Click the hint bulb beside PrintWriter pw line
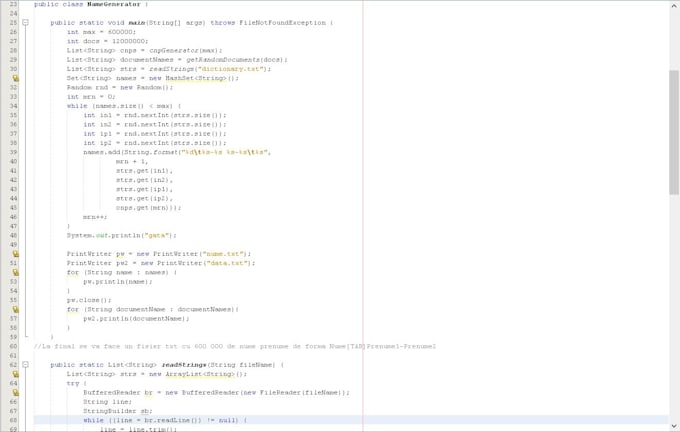Image resolution: width=680 pixels, height=432 pixels. click(x=16, y=254)
